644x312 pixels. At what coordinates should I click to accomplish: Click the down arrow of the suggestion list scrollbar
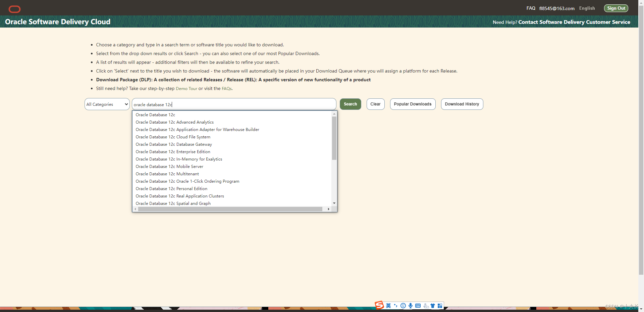click(x=334, y=203)
